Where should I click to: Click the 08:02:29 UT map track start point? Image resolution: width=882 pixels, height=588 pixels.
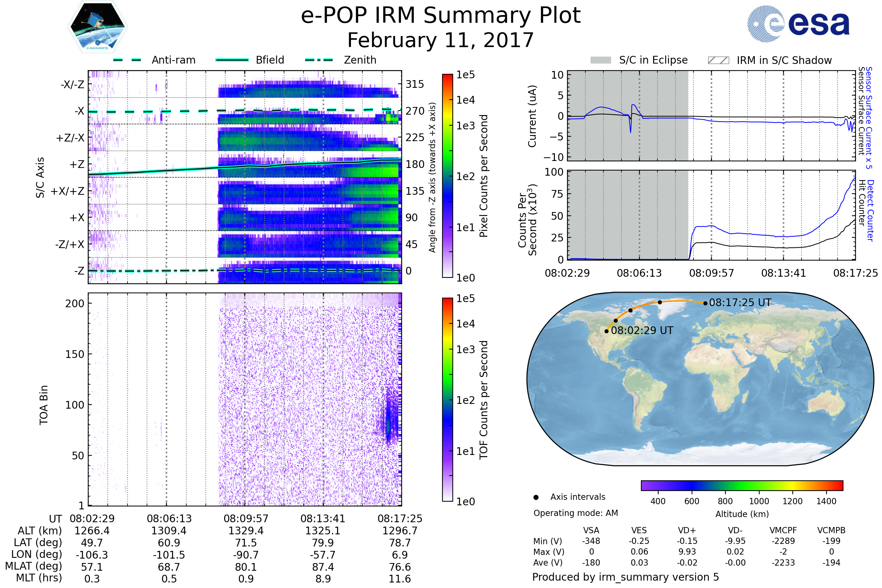[606, 331]
